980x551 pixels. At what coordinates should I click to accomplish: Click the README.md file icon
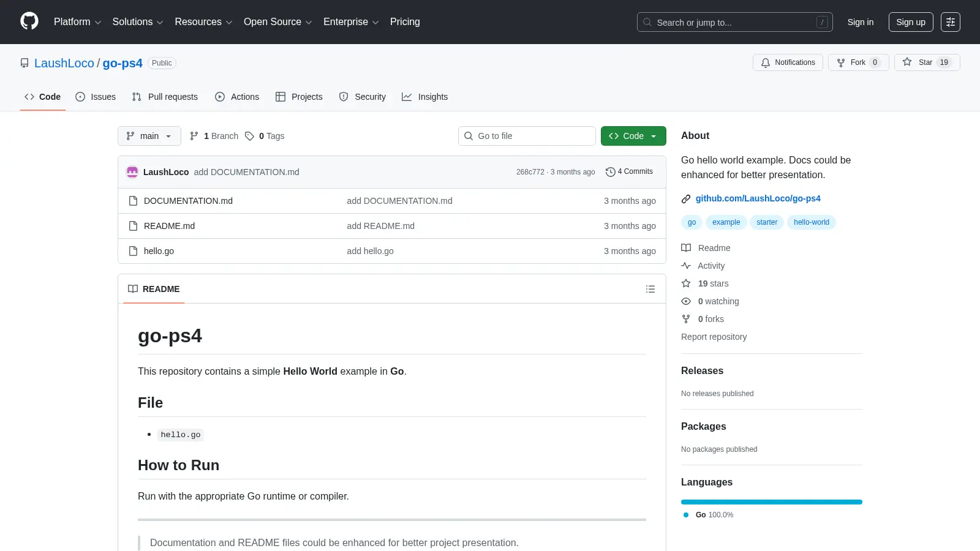[133, 226]
